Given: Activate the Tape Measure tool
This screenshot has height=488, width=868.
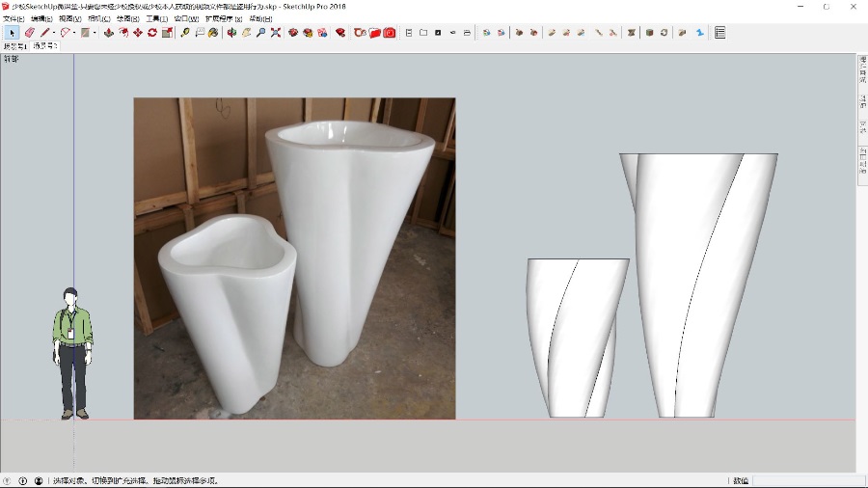Looking at the screenshot, I should pos(185,33).
